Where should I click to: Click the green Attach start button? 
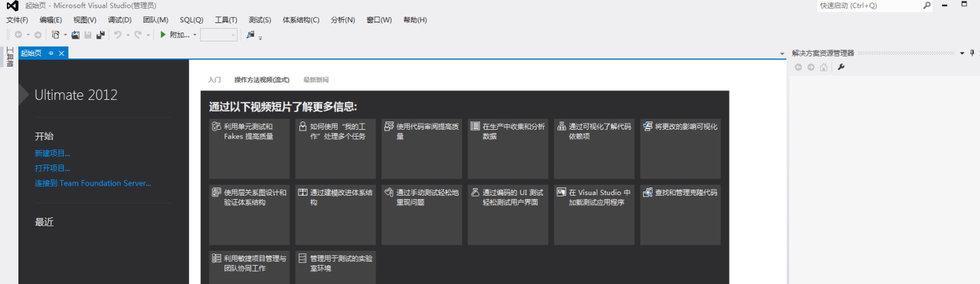click(x=175, y=35)
